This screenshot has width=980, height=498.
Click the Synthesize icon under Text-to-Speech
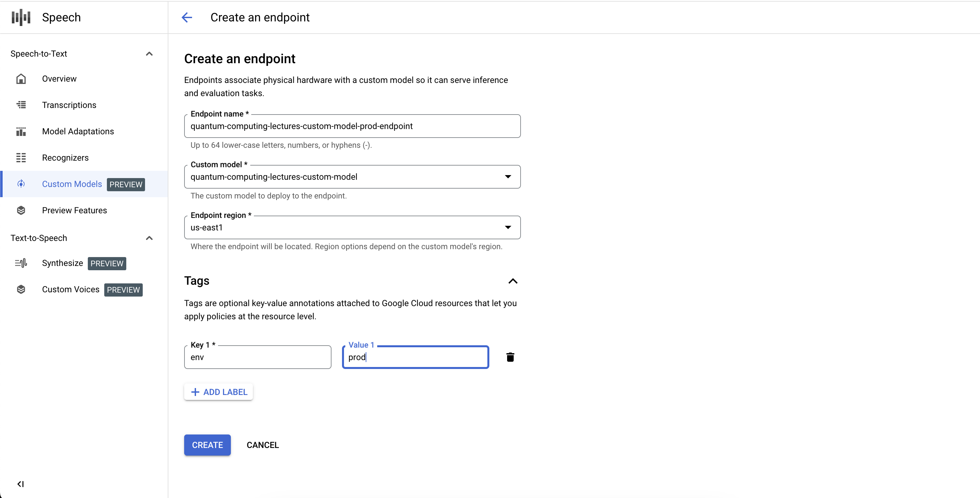[21, 263]
